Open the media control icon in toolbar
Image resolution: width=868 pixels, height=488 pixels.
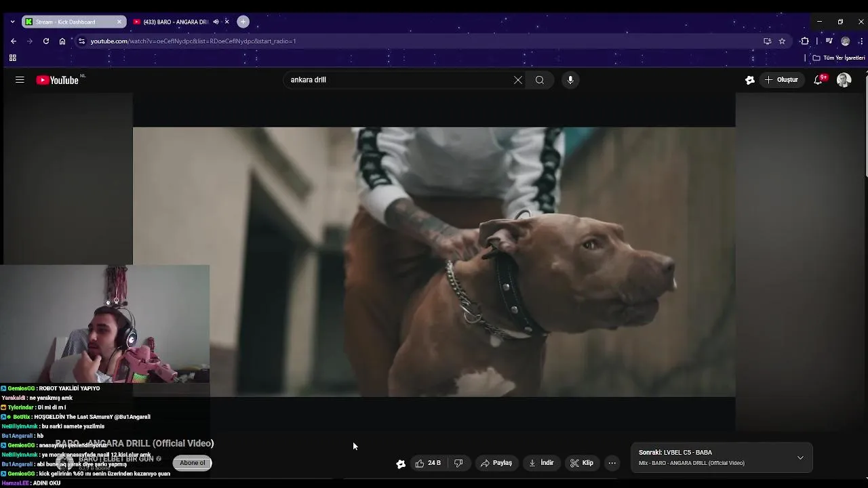829,41
